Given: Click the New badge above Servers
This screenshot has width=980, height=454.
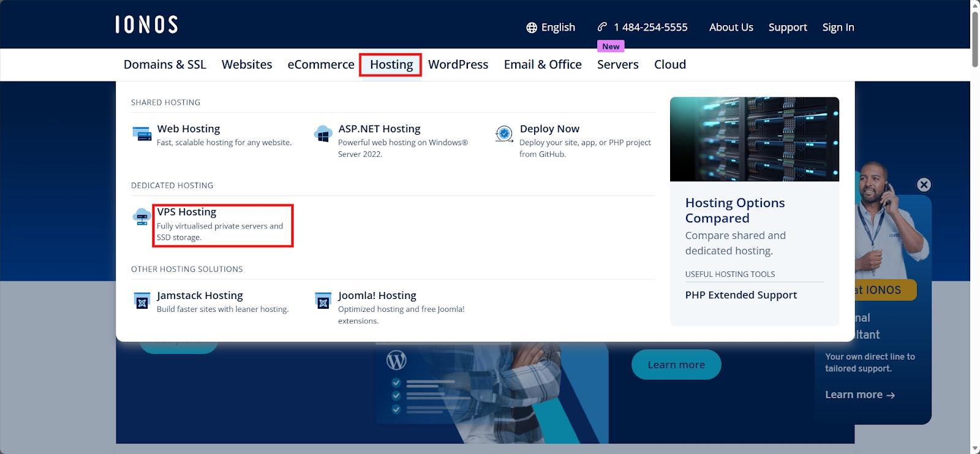Looking at the screenshot, I should coord(611,47).
